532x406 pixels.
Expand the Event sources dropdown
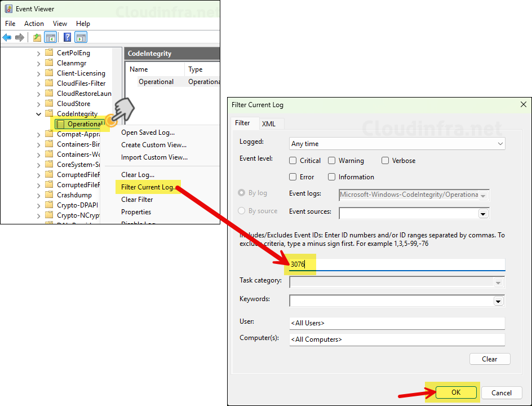[482, 214]
